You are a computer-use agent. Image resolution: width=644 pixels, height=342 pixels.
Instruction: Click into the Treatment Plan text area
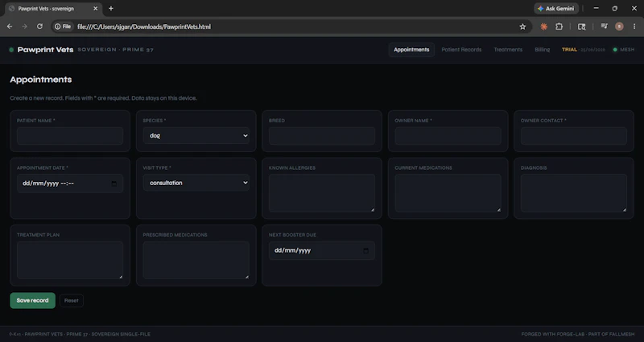pos(70,260)
